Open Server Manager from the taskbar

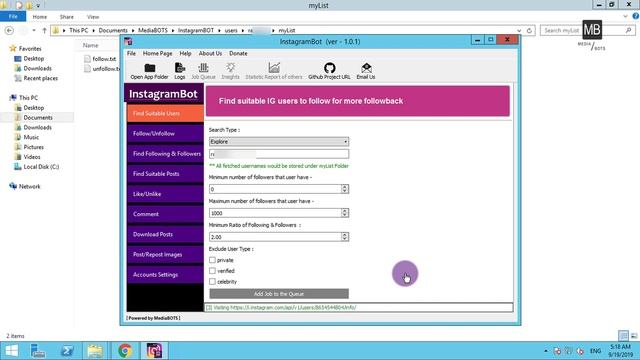(x=38, y=351)
